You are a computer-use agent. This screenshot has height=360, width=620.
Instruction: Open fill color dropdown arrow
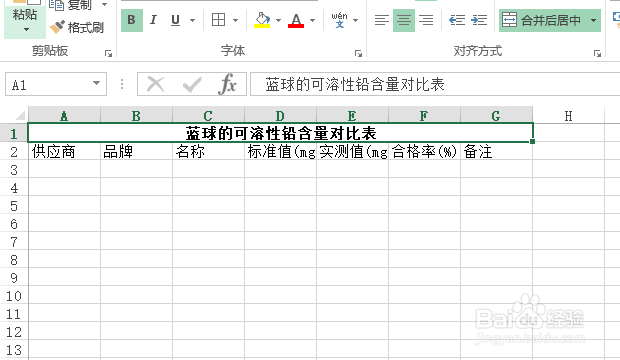(x=278, y=20)
